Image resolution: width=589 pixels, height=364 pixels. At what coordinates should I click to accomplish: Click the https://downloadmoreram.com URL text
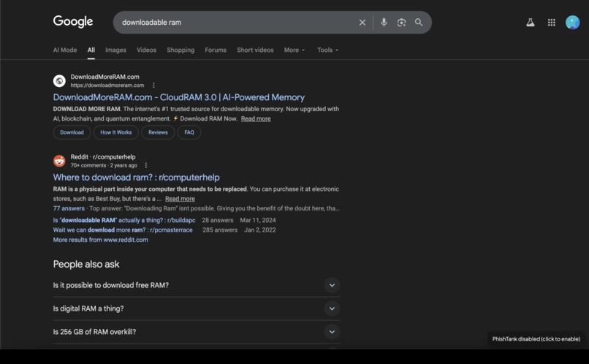click(107, 86)
